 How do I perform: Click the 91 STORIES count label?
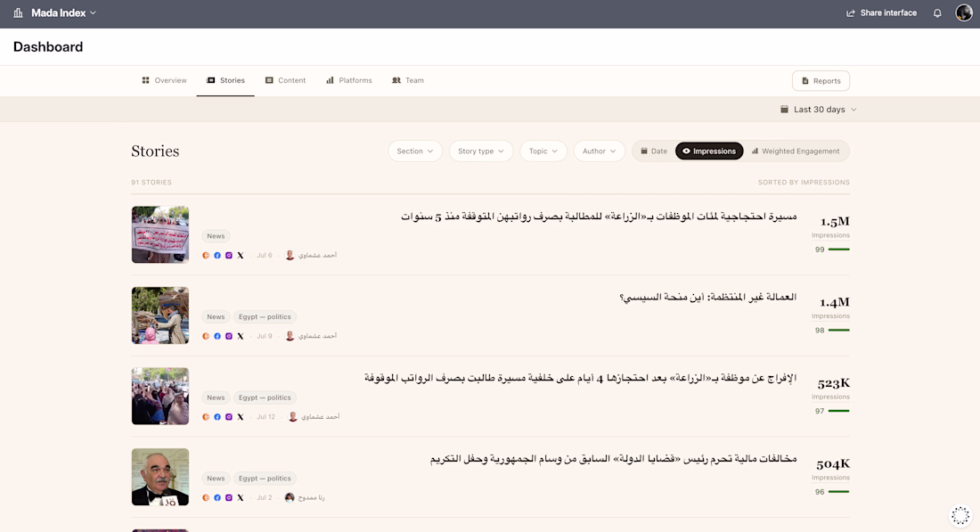(151, 183)
